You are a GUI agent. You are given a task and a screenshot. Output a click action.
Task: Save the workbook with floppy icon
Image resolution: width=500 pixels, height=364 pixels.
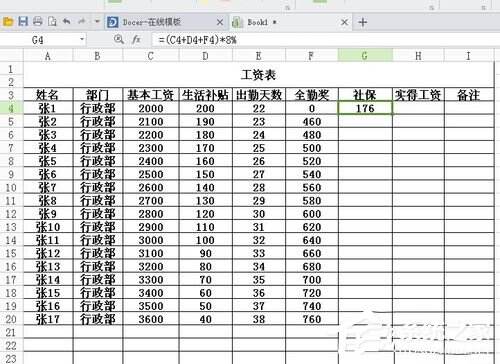click(x=23, y=22)
